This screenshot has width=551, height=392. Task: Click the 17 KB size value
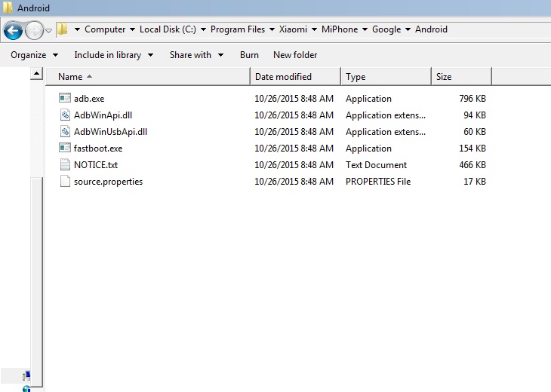475,182
